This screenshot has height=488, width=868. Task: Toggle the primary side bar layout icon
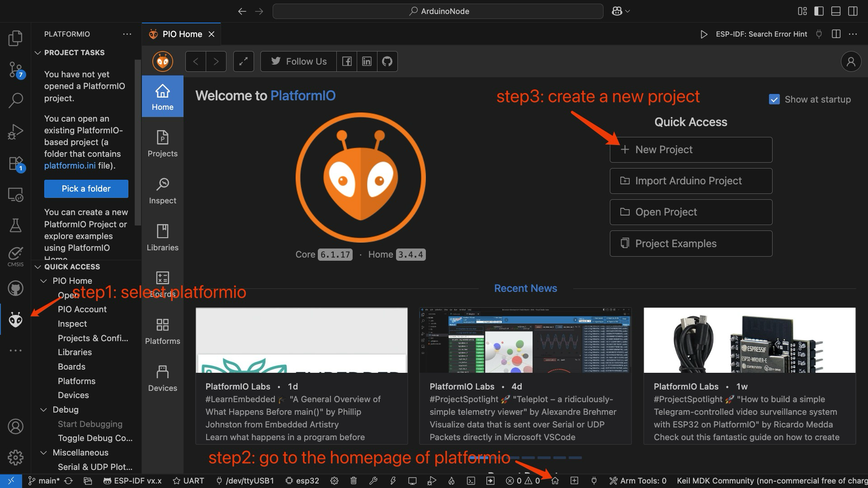click(819, 11)
